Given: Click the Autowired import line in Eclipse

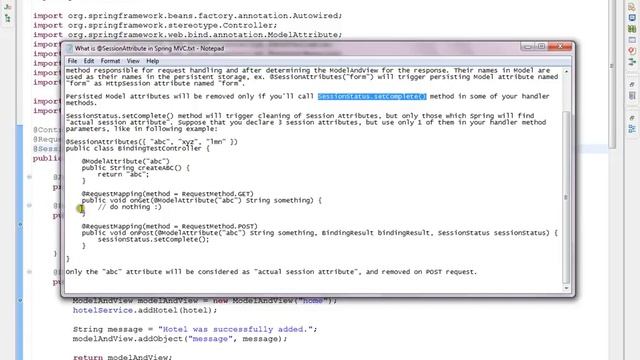Looking at the screenshot, I should pos(187,16).
